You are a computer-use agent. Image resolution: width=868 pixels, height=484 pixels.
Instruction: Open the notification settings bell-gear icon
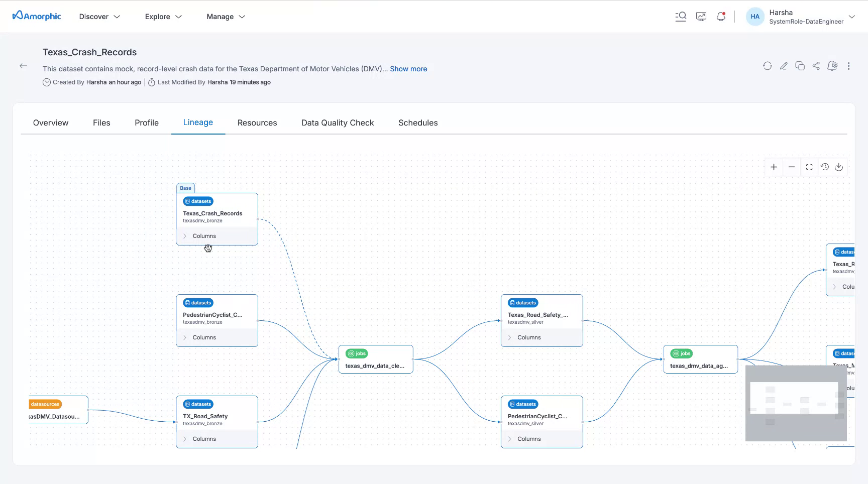[x=832, y=66]
